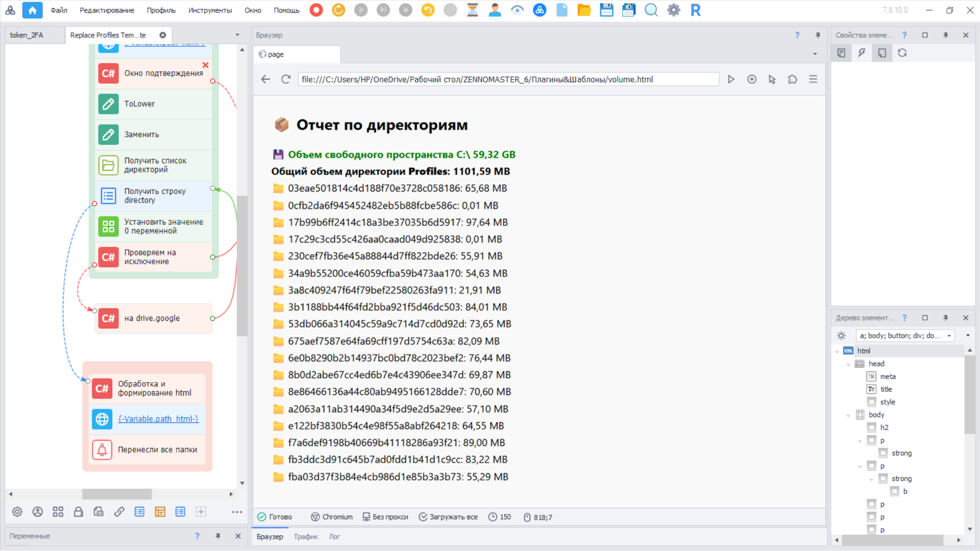This screenshot has width=980, height=551.
Task: Click the puzzle extension icon in browser bar
Action: coord(792,79)
